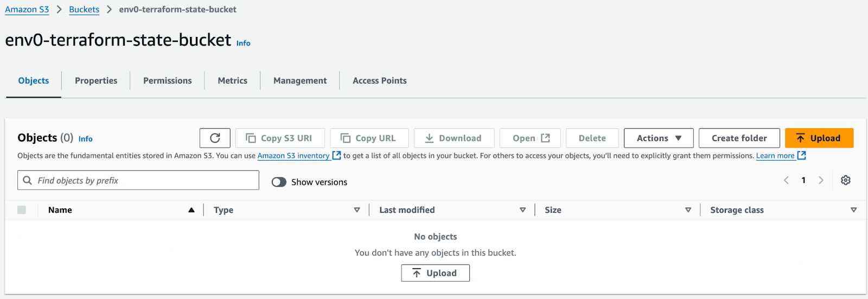The image size is (868, 299).
Task: Go to next page arrow
Action: [821, 180]
